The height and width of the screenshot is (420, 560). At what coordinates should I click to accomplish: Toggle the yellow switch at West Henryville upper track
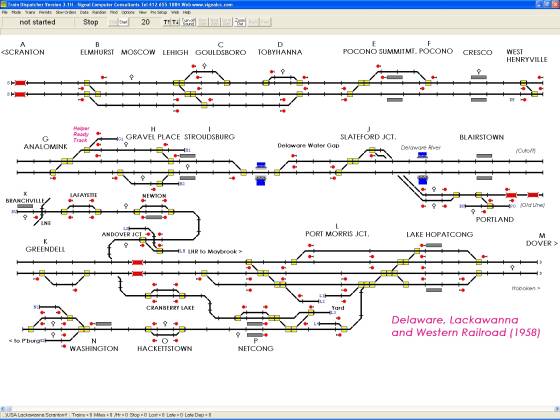(x=523, y=83)
